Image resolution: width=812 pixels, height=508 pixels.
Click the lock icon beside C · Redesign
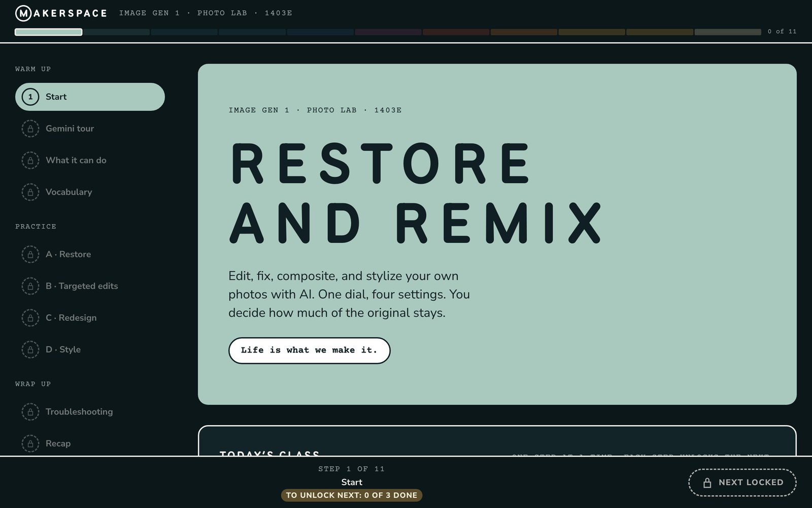(x=30, y=317)
